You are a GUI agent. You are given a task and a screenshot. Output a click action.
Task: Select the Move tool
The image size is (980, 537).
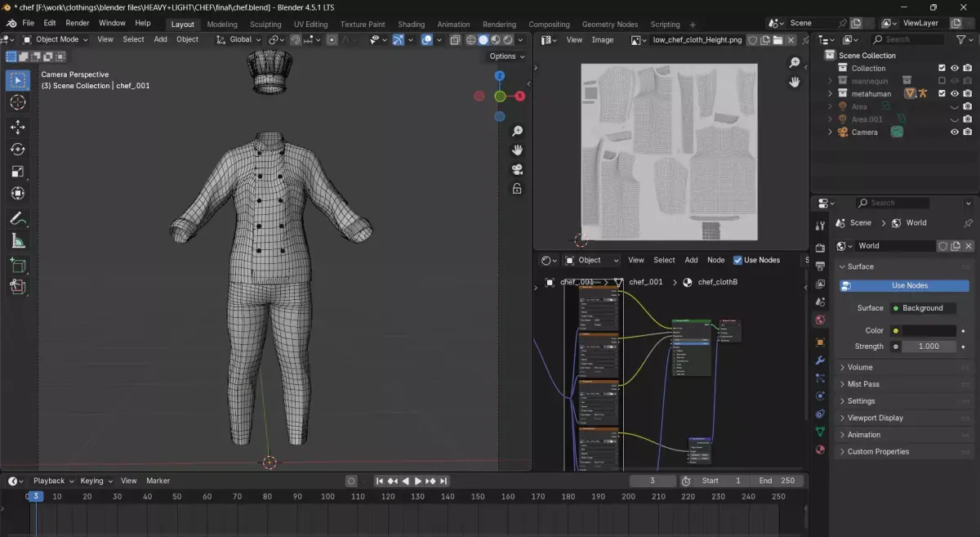pos(18,127)
